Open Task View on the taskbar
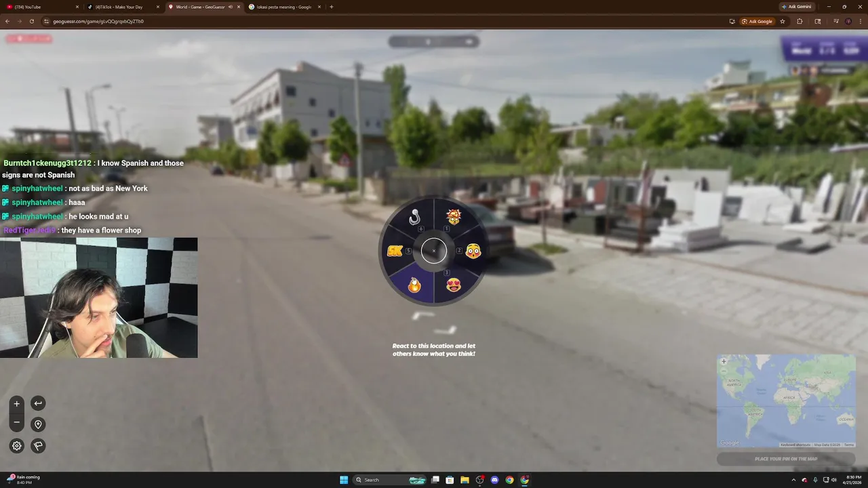The width and height of the screenshot is (868, 488). coord(435,480)
